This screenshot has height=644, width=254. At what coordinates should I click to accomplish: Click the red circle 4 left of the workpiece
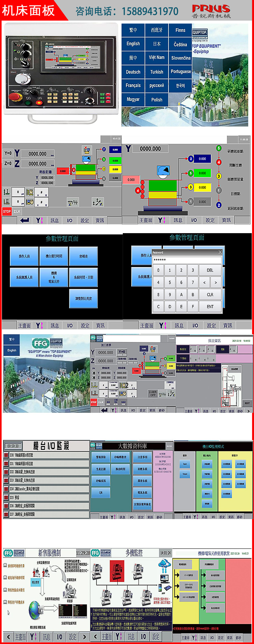pos(138,191)
